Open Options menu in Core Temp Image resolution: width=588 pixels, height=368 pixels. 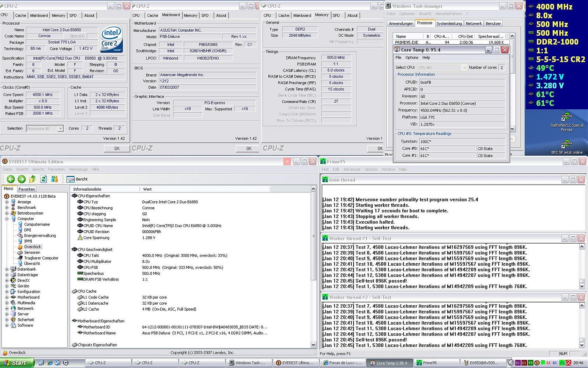(x=412, y=57)
